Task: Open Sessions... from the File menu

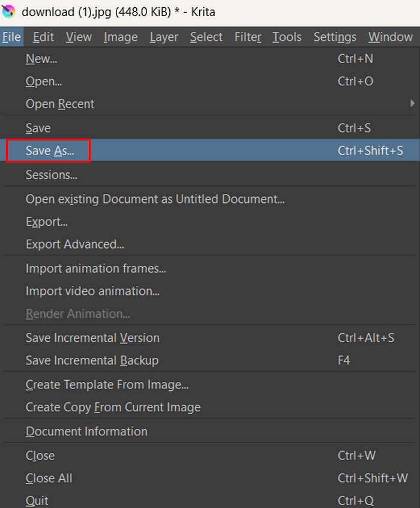Action: tap(210, 175)
